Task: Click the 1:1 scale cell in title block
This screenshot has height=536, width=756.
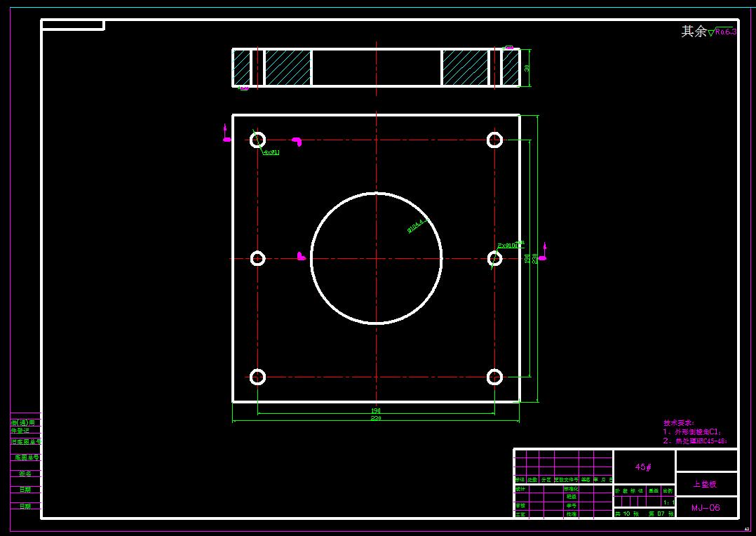Action: click(x=668, y=502)
